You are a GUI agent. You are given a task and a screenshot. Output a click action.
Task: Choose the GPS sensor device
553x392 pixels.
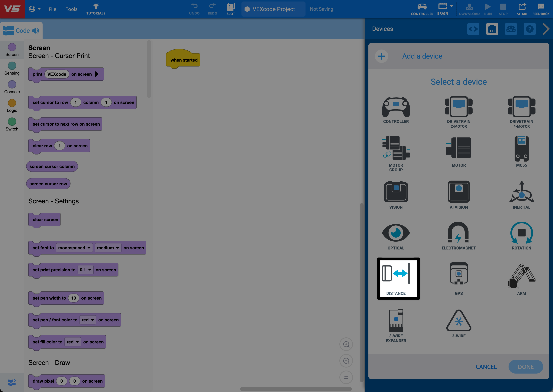[458, 278]
